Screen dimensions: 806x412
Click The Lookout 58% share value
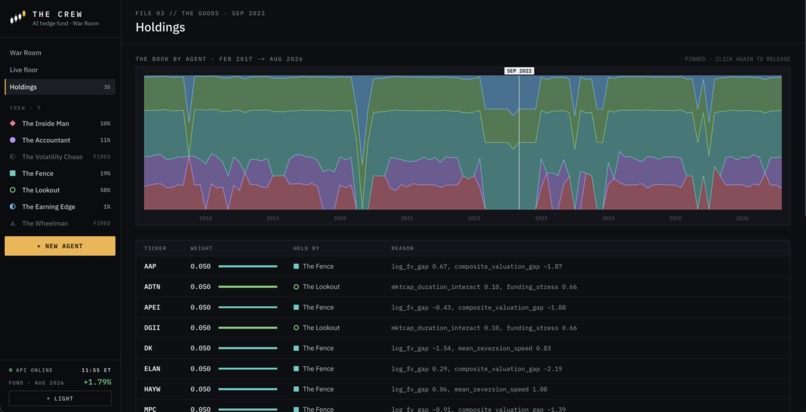105,190
